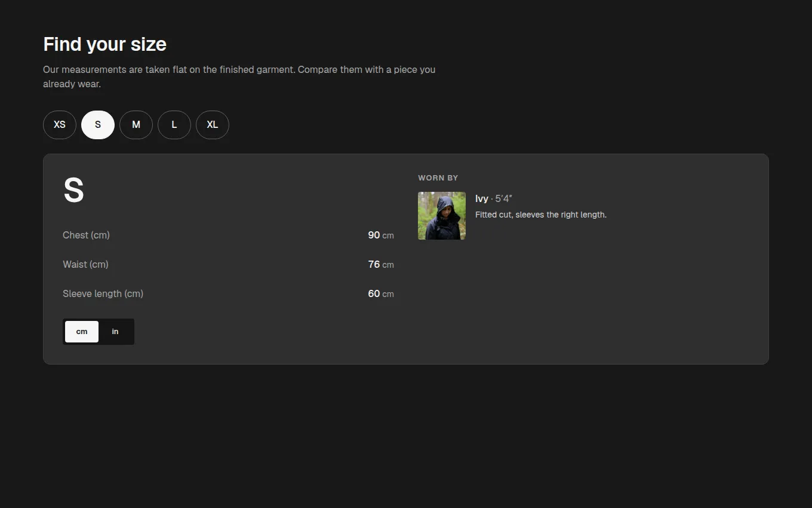812x508 pixels.
Task: Click the Waist (cm) row label
Action: [85, 264]
